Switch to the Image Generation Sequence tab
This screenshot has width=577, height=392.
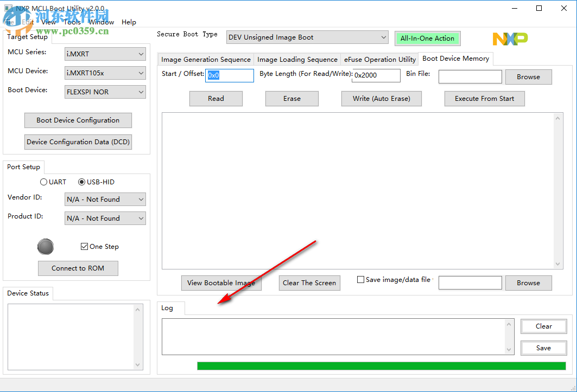coord(205,59)
